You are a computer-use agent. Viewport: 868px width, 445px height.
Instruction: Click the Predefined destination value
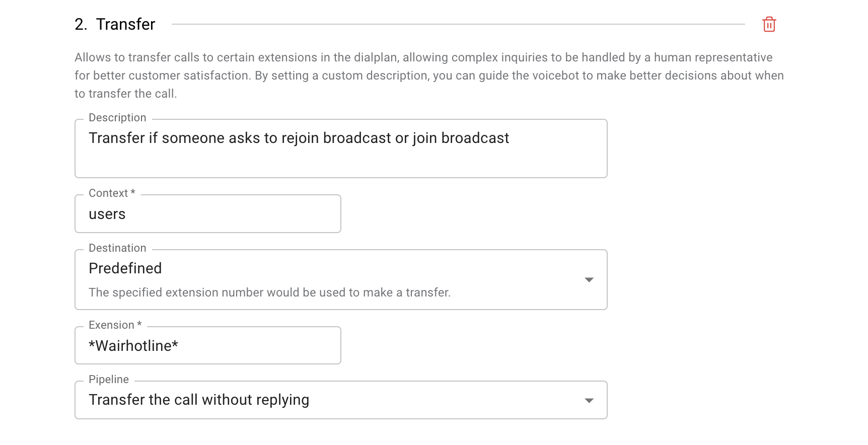click(125, 268)
